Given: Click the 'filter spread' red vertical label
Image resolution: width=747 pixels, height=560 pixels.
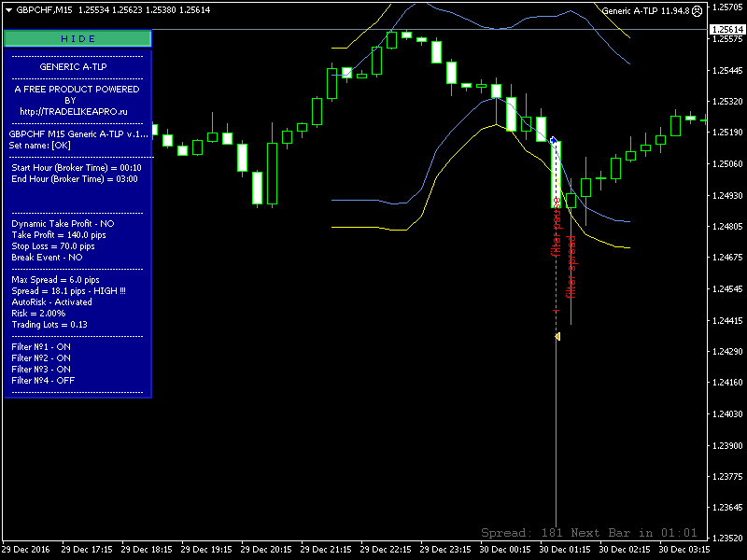Looking at the screenshot, I should 571,267.
